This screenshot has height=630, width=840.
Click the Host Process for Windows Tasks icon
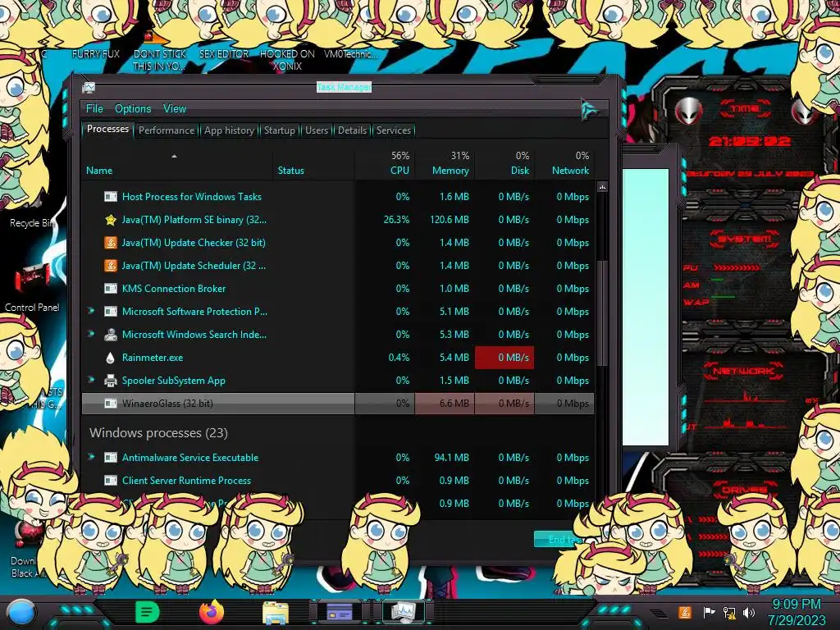coord(111,197)
